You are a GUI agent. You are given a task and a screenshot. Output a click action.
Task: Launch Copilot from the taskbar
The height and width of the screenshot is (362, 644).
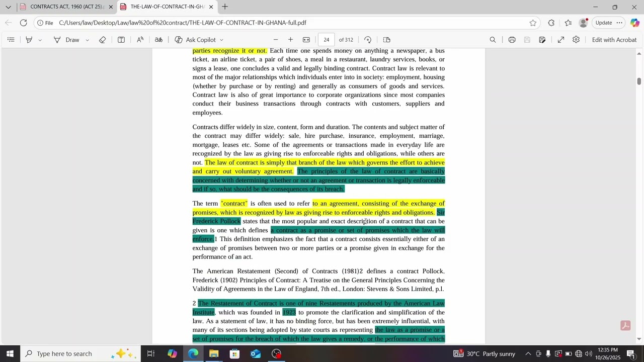coord(172,353)
